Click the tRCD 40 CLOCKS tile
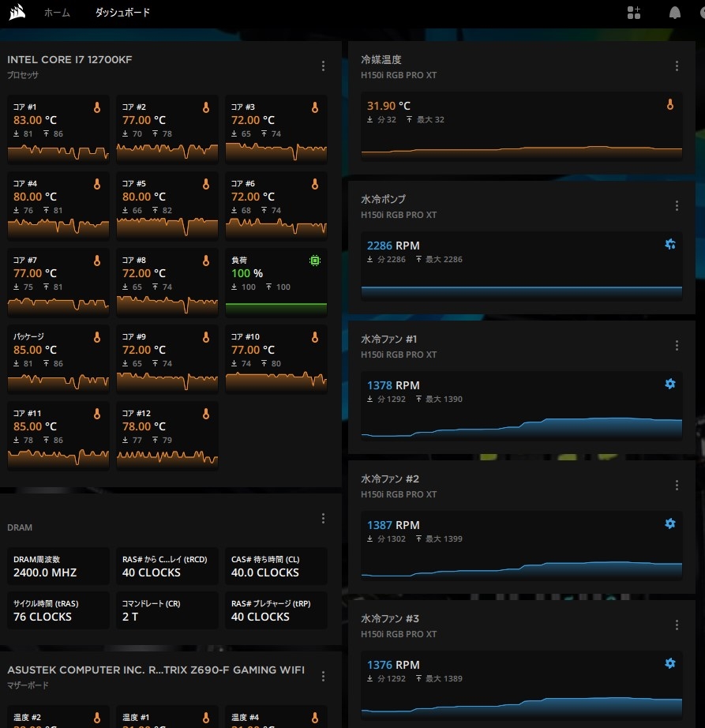Image resolution: width=705 pixels, height=728 pixels. coord(167,566)
